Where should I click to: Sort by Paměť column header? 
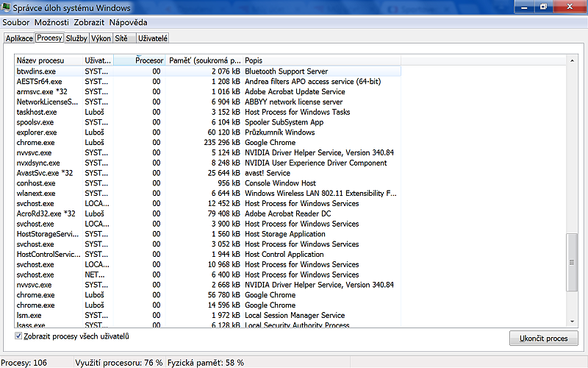pyautogui.click(x=204, y=60)
